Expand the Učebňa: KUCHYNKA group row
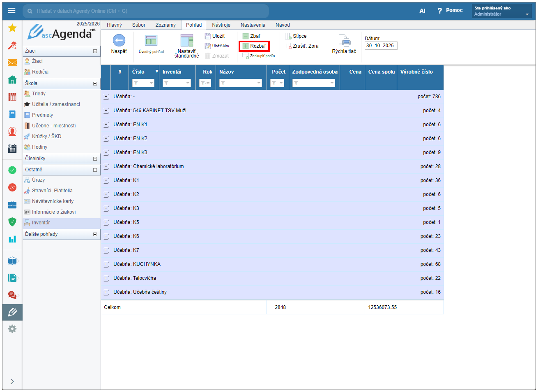Image resolution: width=538 pixels, height=392 pixels. coord(106,264)
